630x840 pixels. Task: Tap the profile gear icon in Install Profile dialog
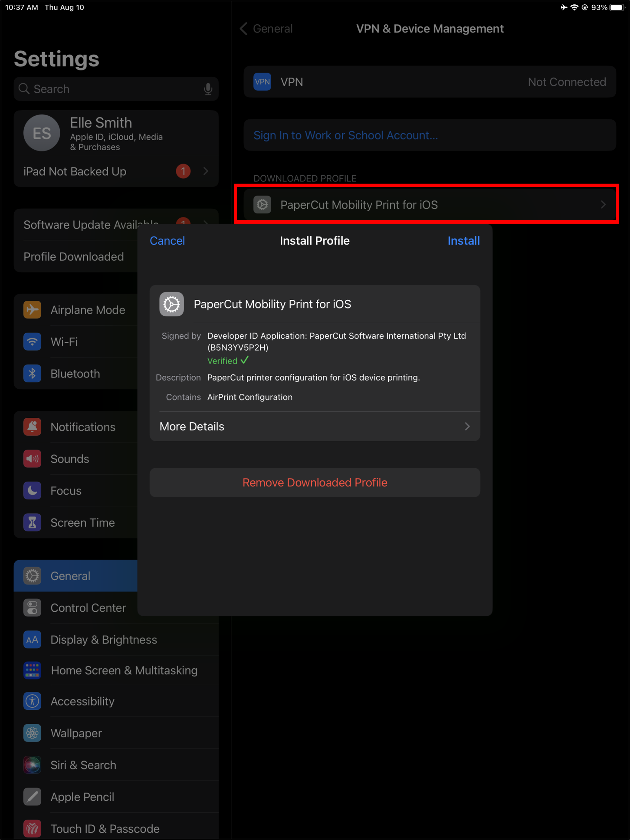172,304
